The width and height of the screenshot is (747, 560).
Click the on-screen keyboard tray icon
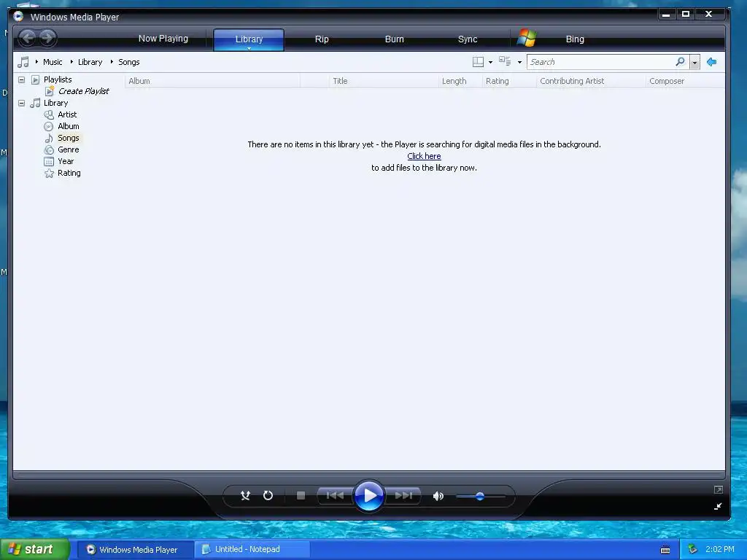(665, 550)
